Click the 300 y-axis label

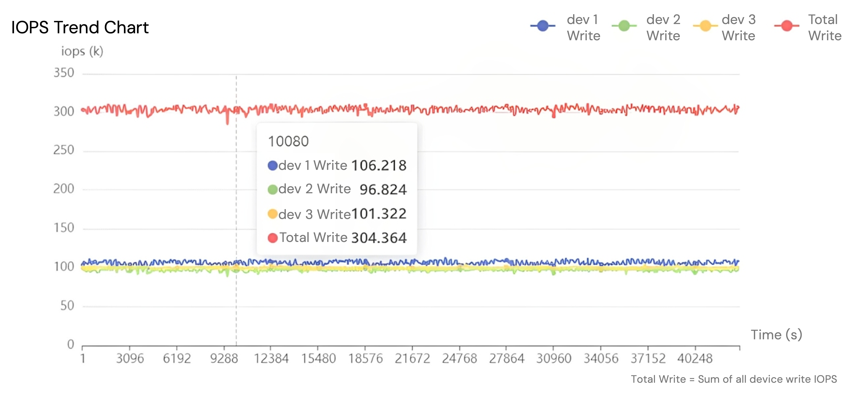[64, 111]
